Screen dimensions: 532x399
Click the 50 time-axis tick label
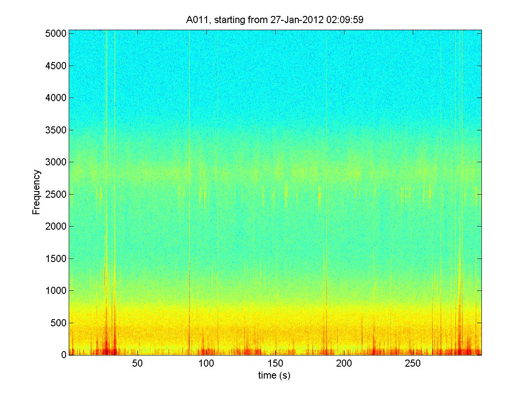pyautogui.click(x=138, y=364)
